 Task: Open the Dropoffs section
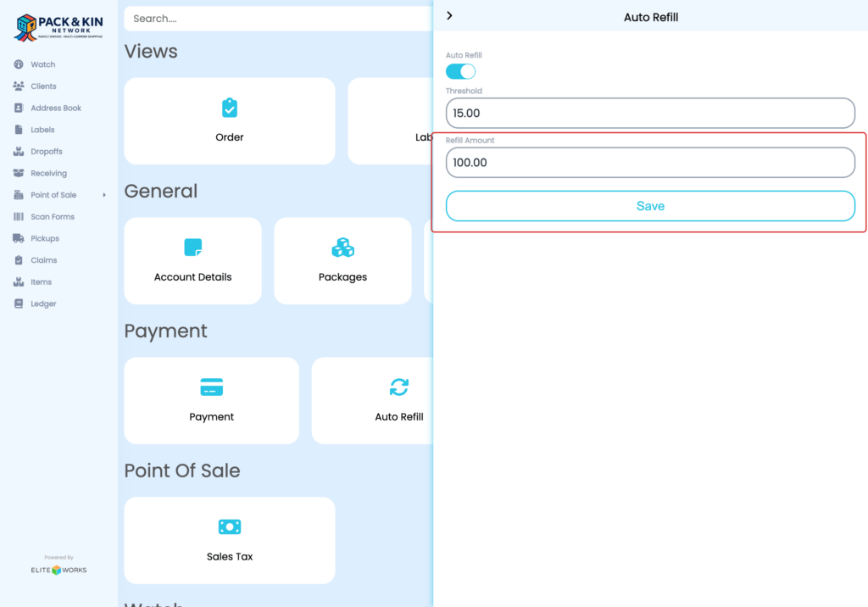tap(19, 151)
